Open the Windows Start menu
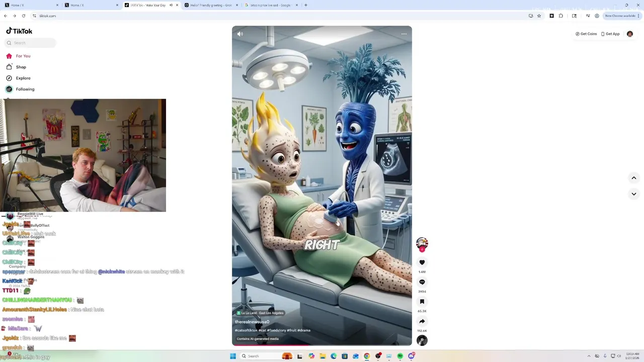 232,356
